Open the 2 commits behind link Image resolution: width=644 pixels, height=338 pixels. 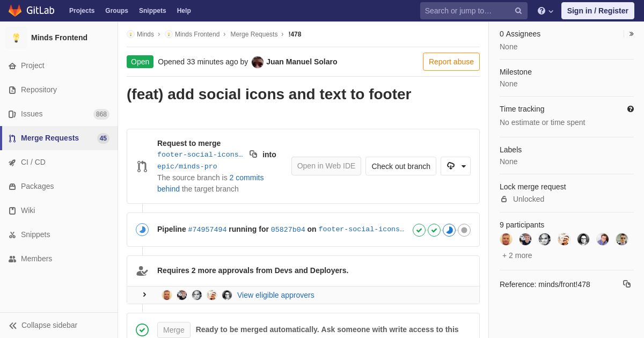tap(210, 183)
